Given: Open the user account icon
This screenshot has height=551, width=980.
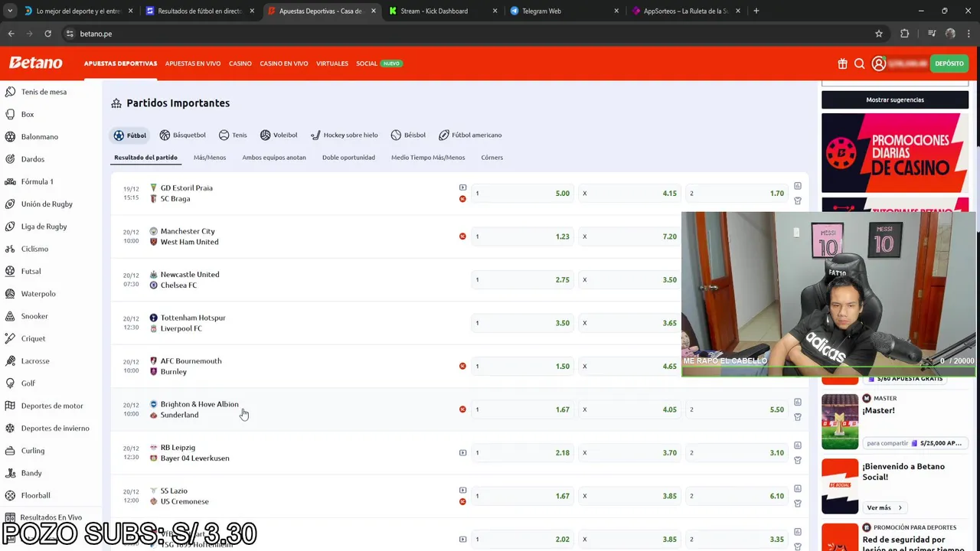Looking at the screenshot, I should point(879,64).
